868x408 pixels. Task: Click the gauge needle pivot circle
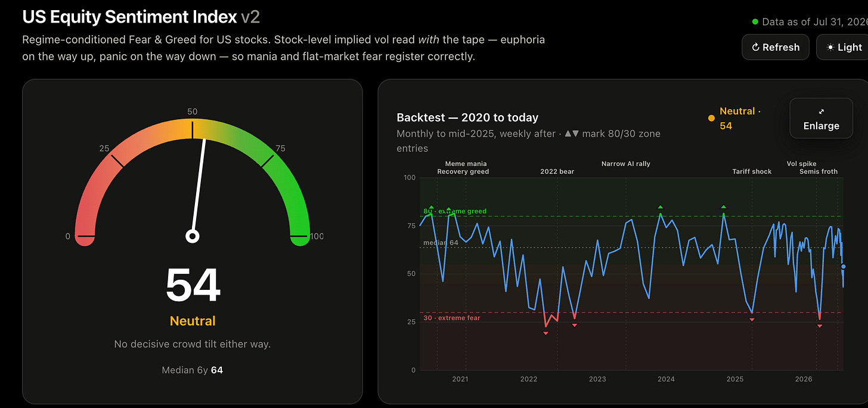click(x=192, y=236)
